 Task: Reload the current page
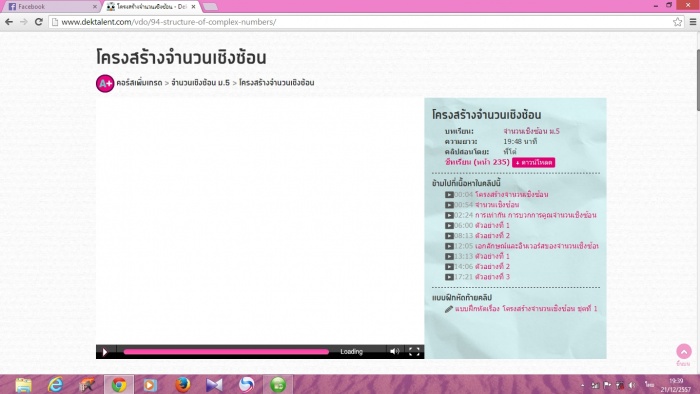pyautogui.click(x=39, y=21)
